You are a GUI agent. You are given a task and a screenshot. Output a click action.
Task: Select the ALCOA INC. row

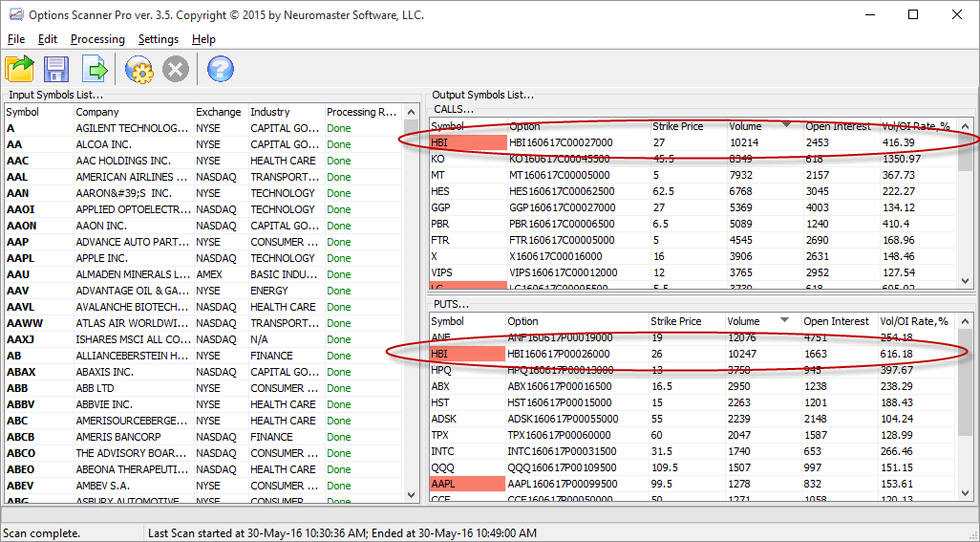(x=203, y=144)
